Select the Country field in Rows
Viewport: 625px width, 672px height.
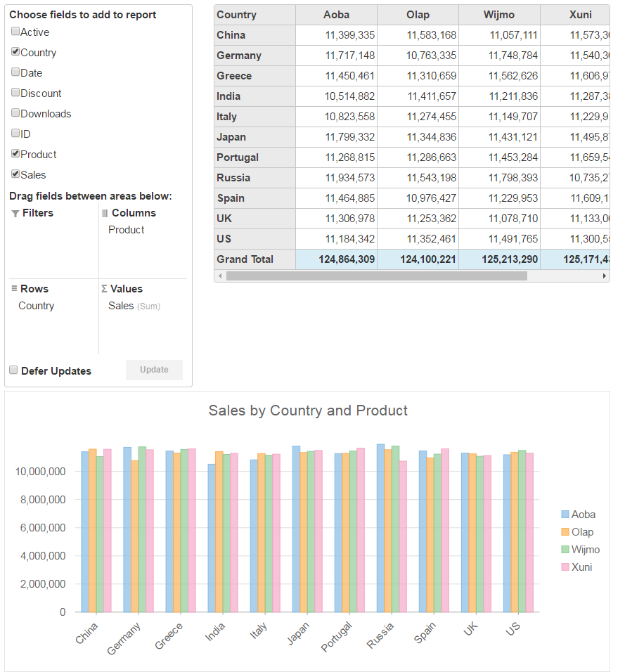[x=37, y=306]
